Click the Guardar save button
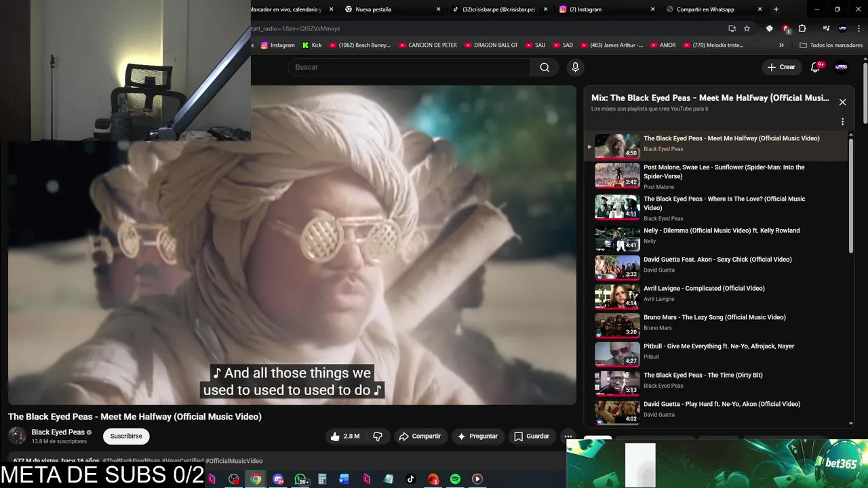 point(532,436)
